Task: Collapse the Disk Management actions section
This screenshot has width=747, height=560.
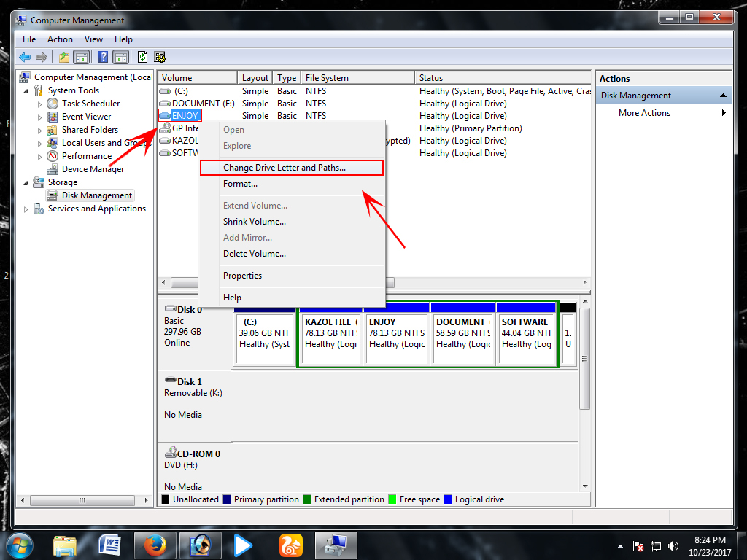Action: [723, 96]
